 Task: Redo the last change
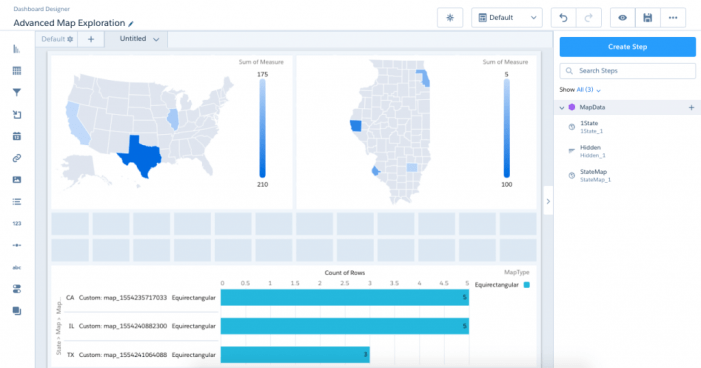pyautogui.click(x=588, y=17)
